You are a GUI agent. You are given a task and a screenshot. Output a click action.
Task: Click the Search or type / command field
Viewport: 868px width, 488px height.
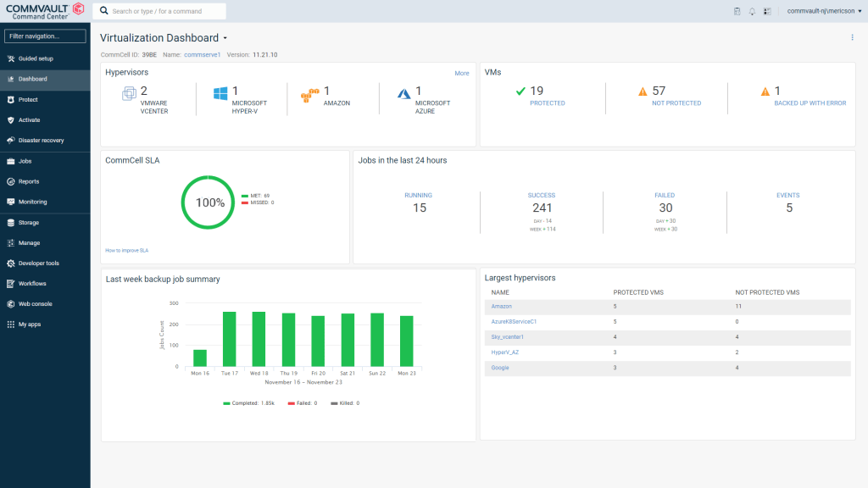pos(159,11)
